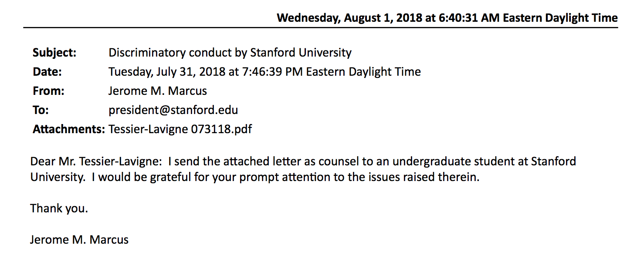644x255 pixels.
Task: Select sender name in the From field
Action: [x=157, y=91]
